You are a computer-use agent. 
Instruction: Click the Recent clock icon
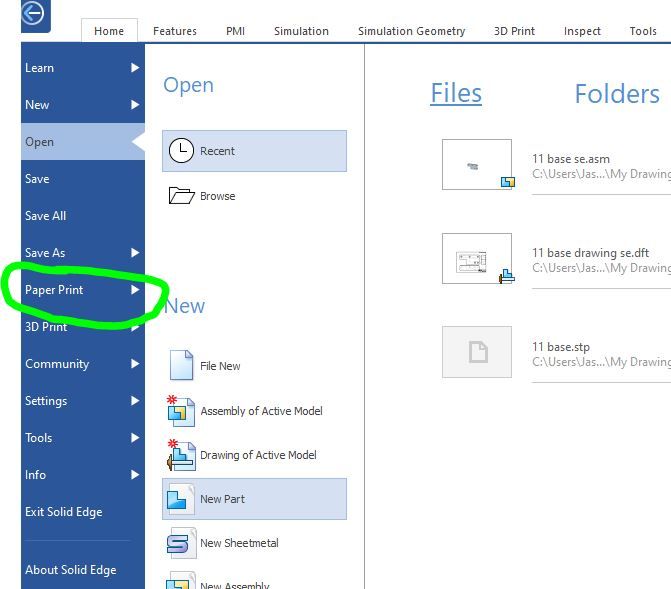coord(181,151)
